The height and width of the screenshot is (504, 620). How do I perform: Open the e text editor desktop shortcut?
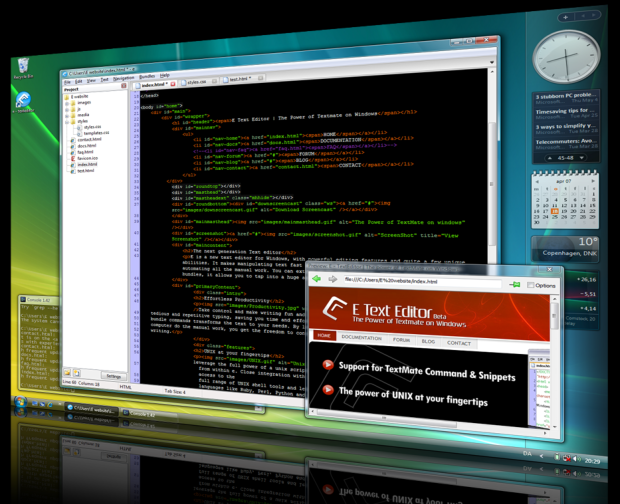click(x=23, y=102)
